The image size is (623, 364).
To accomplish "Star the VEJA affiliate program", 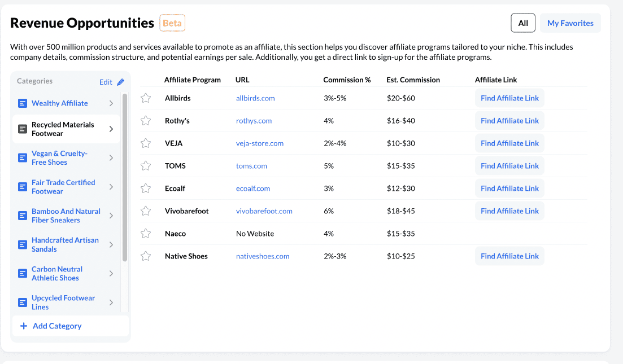I will [x=146, y=143].
